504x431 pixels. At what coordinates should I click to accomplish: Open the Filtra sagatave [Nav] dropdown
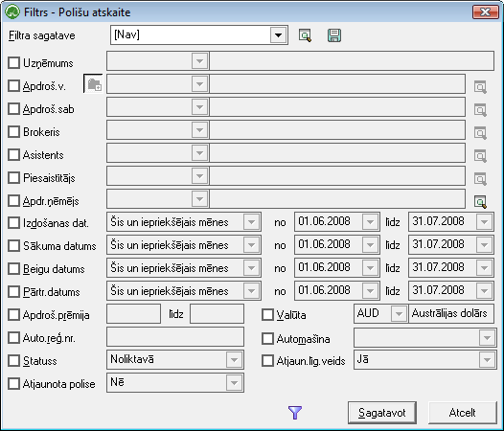click(278, 34)
